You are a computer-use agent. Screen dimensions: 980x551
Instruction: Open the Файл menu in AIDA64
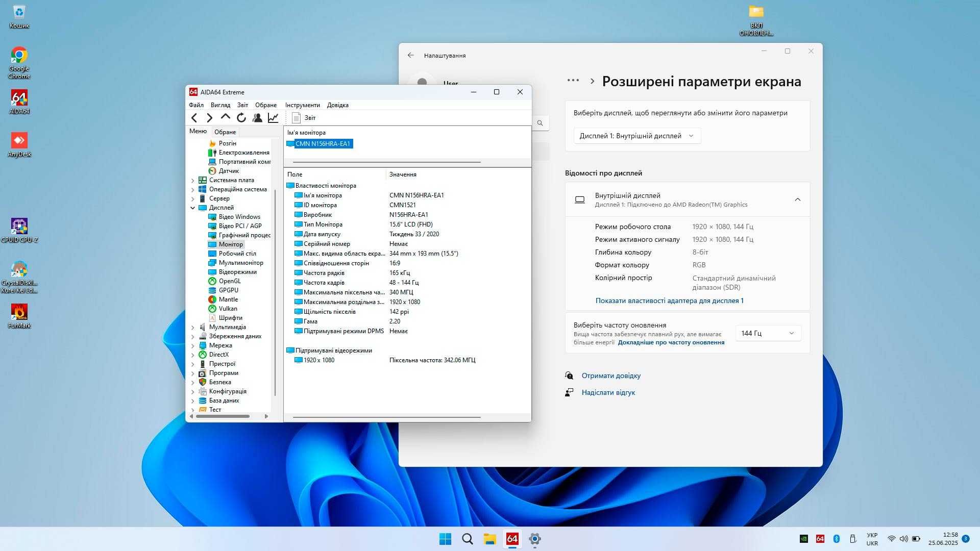(196, 105)
